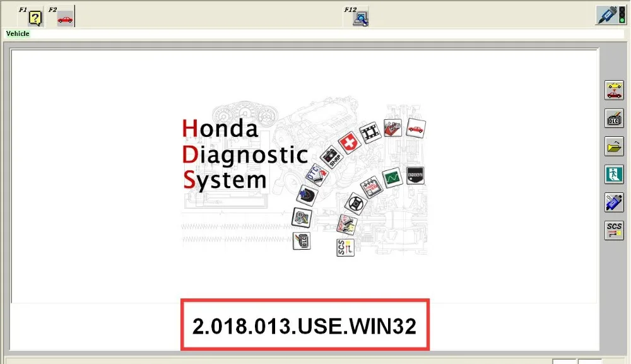Open saved files with yellow folder icon
Image resolution: width=631 pixels, height=364 pixels.
point(614,146)
